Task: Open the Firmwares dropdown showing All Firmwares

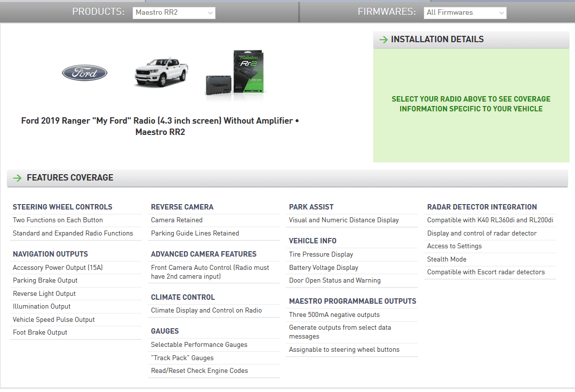Action: click(465, 12)
